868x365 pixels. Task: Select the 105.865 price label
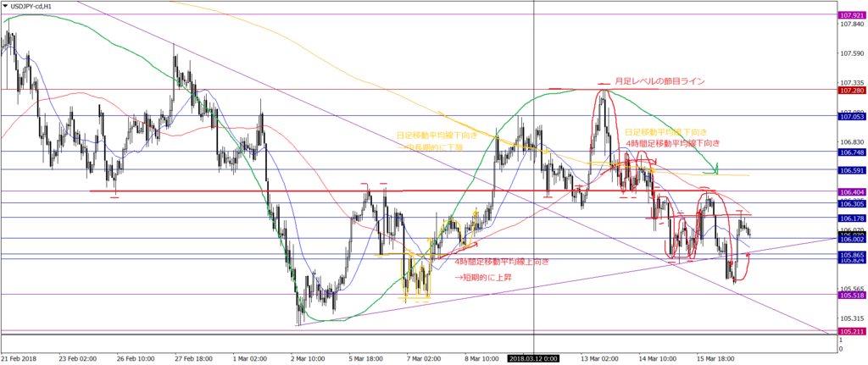[x=853, y=254]
